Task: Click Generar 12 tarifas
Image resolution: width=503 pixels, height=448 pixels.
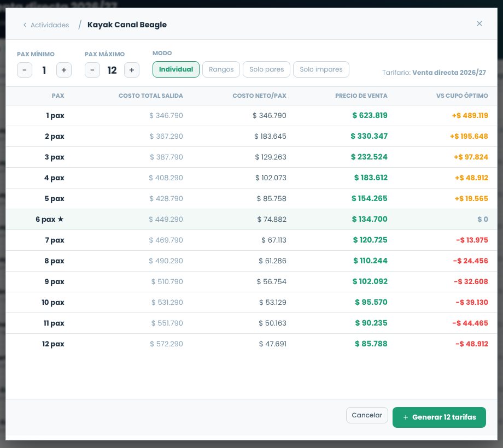Action: (x=439, y=417)
